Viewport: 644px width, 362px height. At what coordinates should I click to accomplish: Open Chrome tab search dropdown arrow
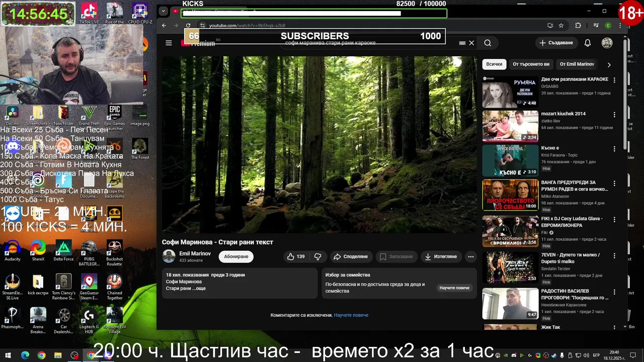(x=163, y=11)
